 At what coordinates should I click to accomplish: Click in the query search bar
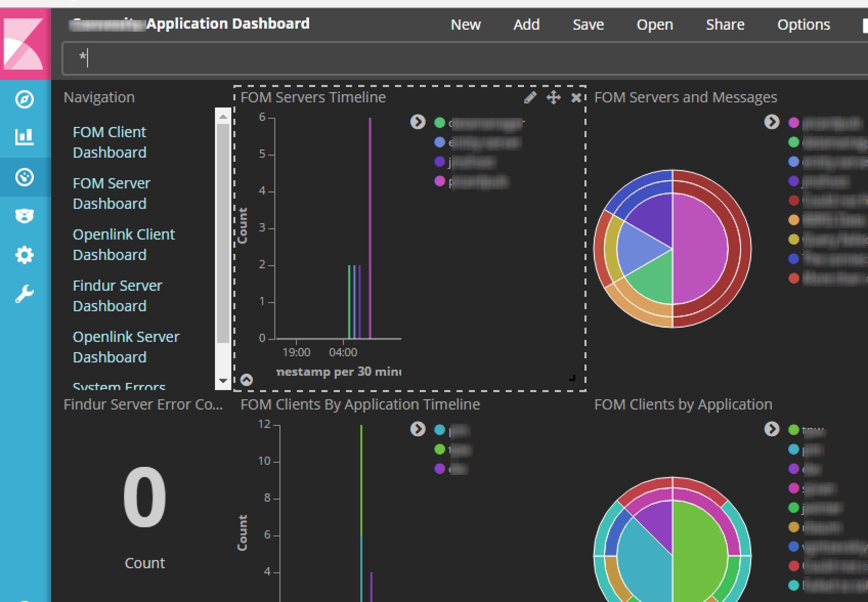coord(465,58)
